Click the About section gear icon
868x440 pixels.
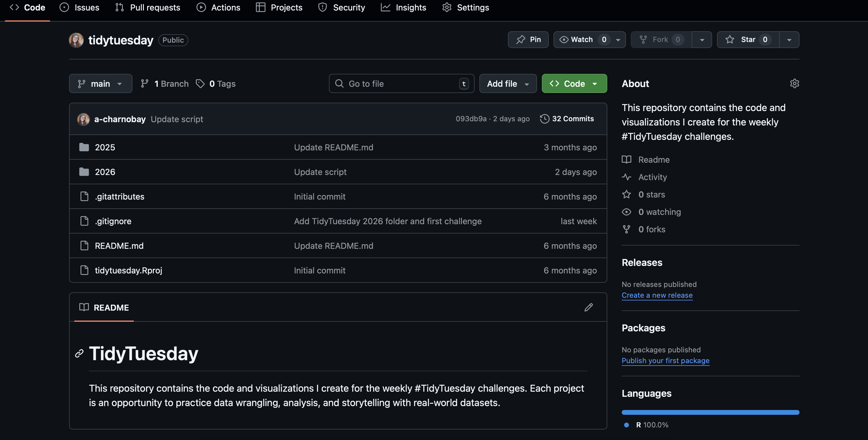pyautogui.click(x=794, y=83)
